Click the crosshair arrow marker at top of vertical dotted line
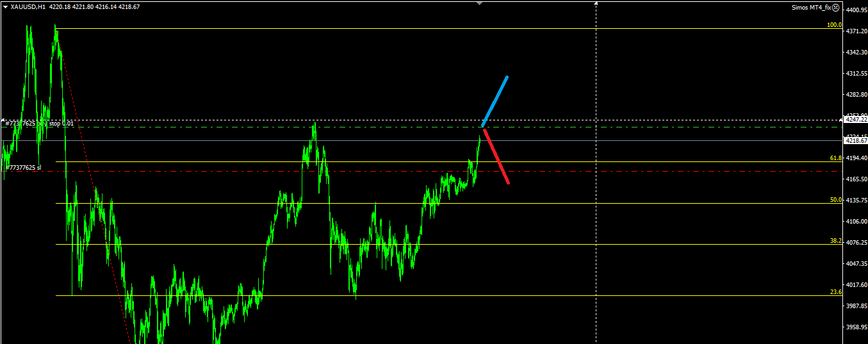868x344 pixels. point(596,3)
